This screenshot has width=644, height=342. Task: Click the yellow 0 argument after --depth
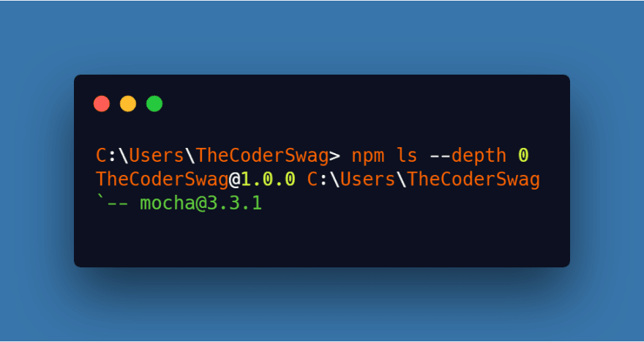coord(523,155)
